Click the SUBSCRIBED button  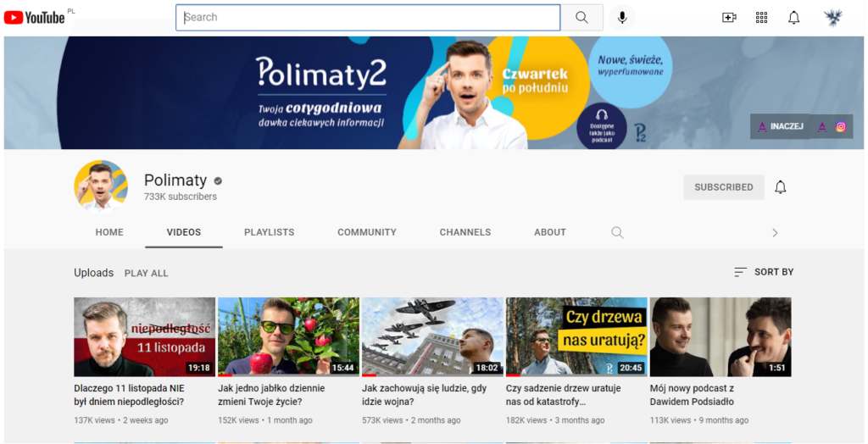pyautogui.click(x=724, y=187)
